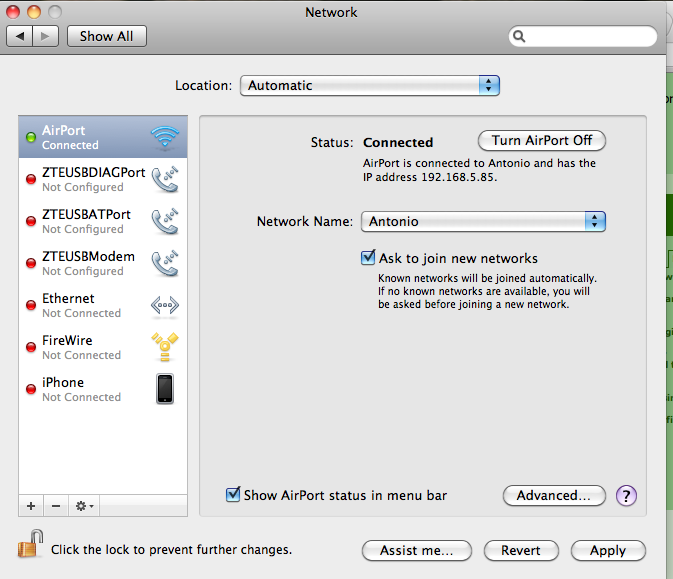Click the phone icon beside ZTEUSBATPort
This screenshot has height=579, width=673.
pyautogui.click(x=165, y=221)
